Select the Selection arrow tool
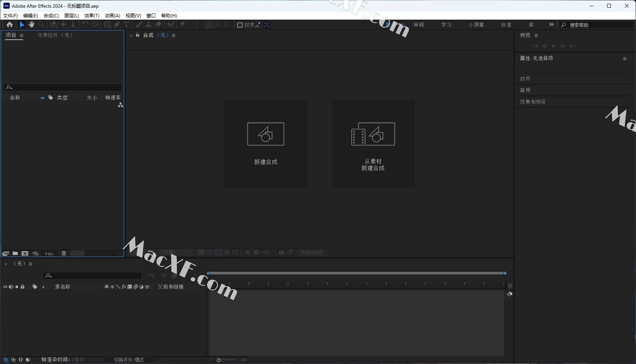 [22, 25]
